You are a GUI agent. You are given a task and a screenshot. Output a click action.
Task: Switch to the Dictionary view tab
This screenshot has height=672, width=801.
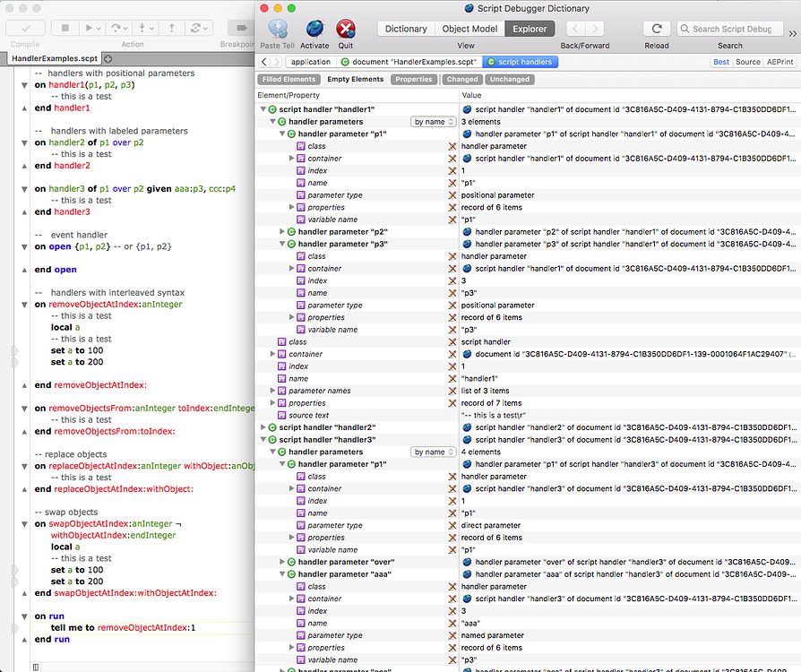[x=406, y=28]
